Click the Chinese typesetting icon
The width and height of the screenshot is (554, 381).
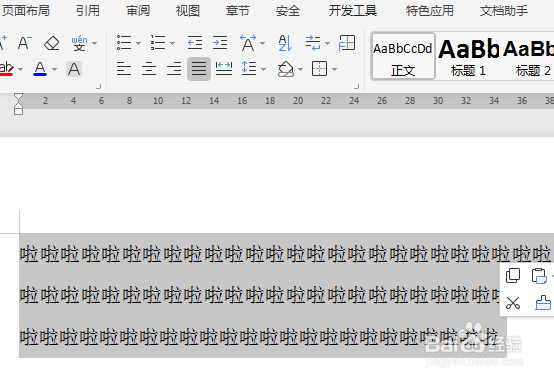click(248, 43)
